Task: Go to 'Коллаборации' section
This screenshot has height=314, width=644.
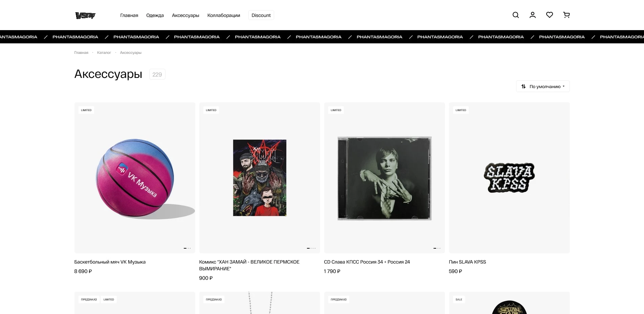Action: (x=224, y=15)
